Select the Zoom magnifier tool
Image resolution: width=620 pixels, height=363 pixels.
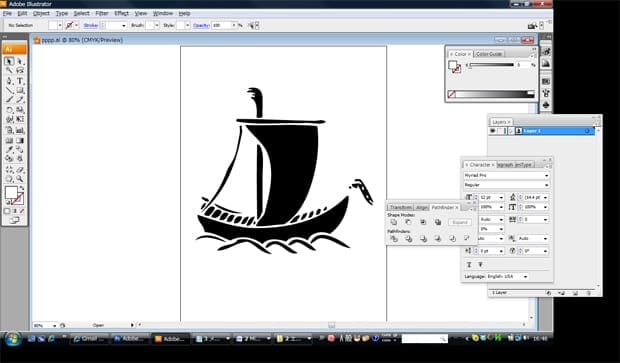[20, 179]
